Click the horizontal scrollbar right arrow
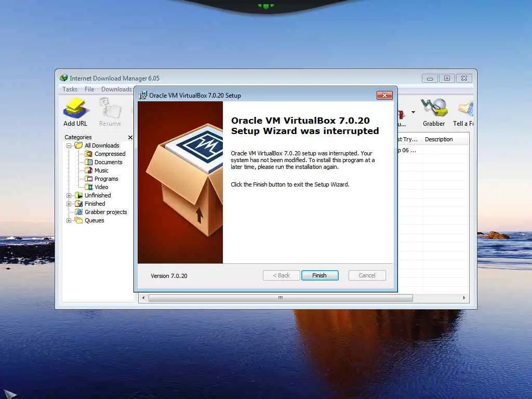532x399 pixels. [x=464, y=298]
